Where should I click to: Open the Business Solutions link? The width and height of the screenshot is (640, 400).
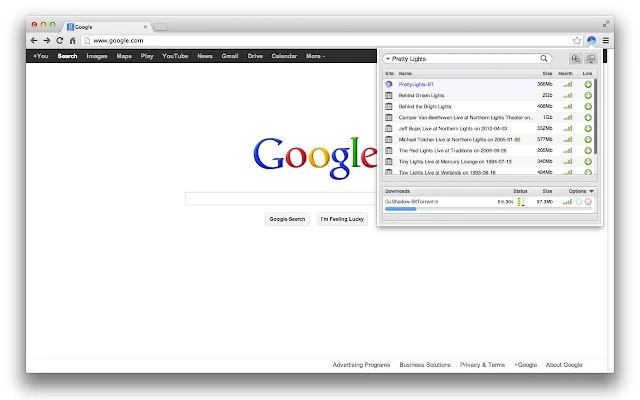425,364
